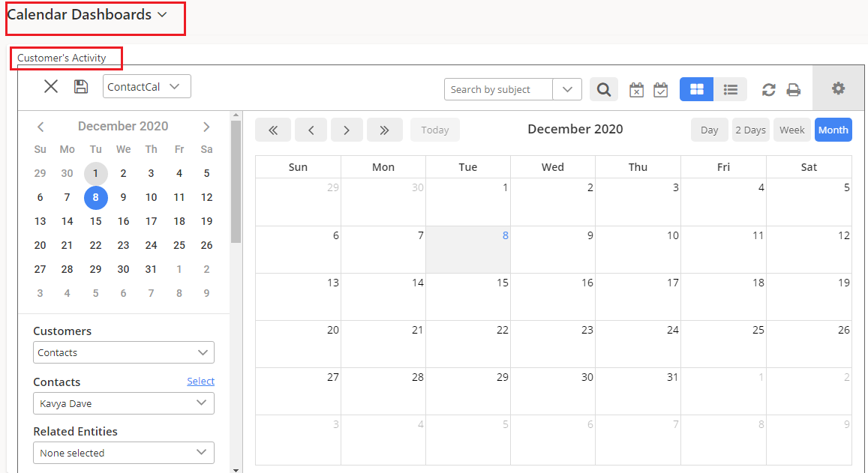Image resolution: width=868 pixels, height=473 pixels.
Task: Jump back with double-left arrow button
Action: pos(273,130)
